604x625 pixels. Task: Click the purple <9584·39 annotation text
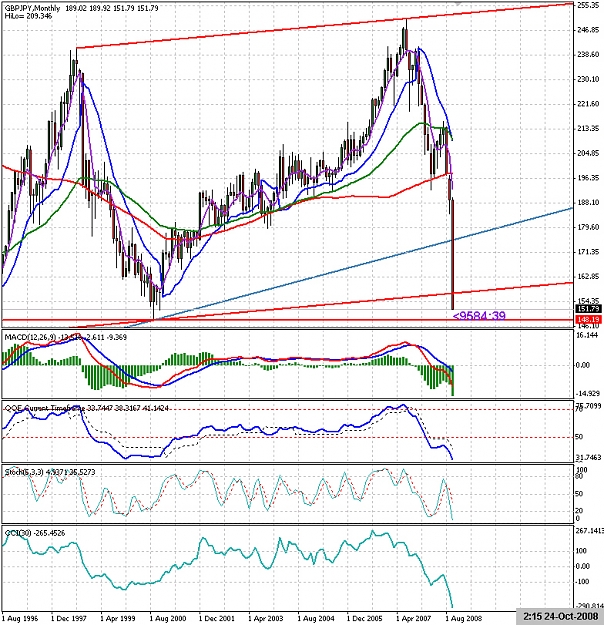tap(479, 316)
